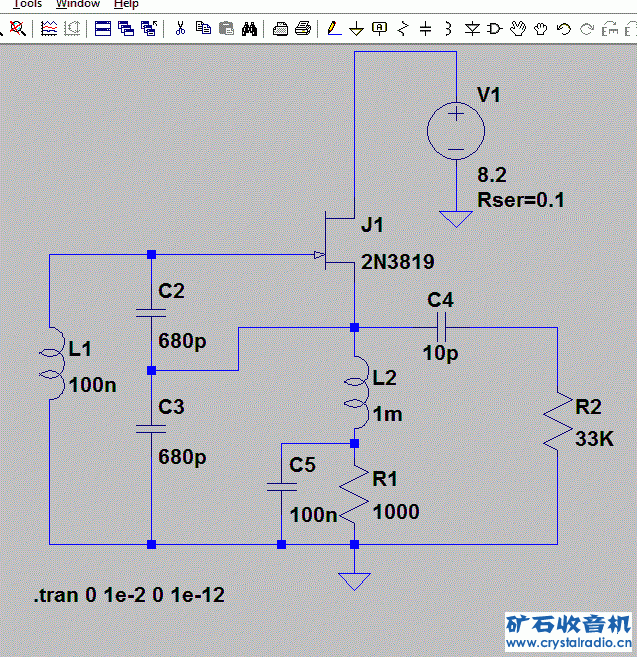Screen dimensions: 637x657
Task: Select the Drag closed-hand tool
Action: pyautogui.click(x=541, y=29)
